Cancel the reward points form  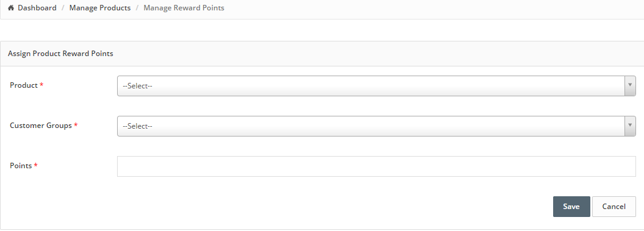614,207
